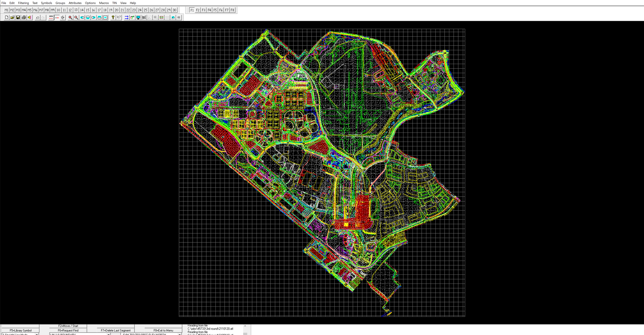
Task: Open the Symbols menu
Action: click(46, 3)
